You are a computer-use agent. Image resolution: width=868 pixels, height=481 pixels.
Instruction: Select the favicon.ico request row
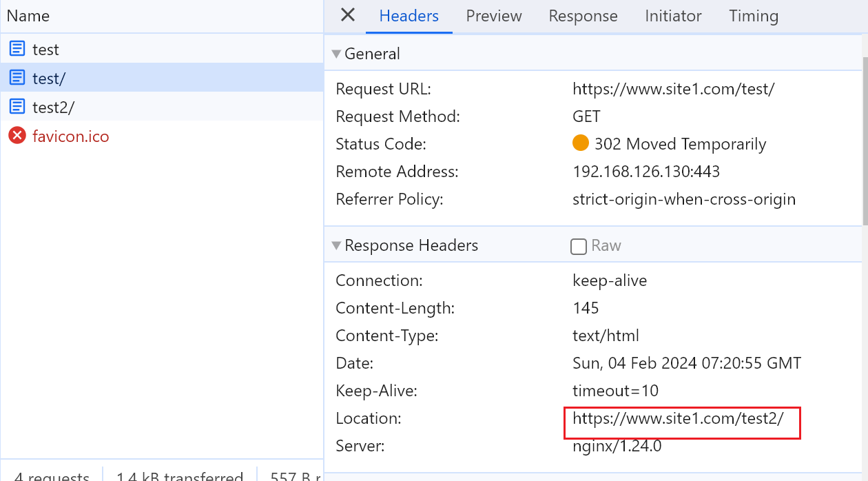[71, 136]
